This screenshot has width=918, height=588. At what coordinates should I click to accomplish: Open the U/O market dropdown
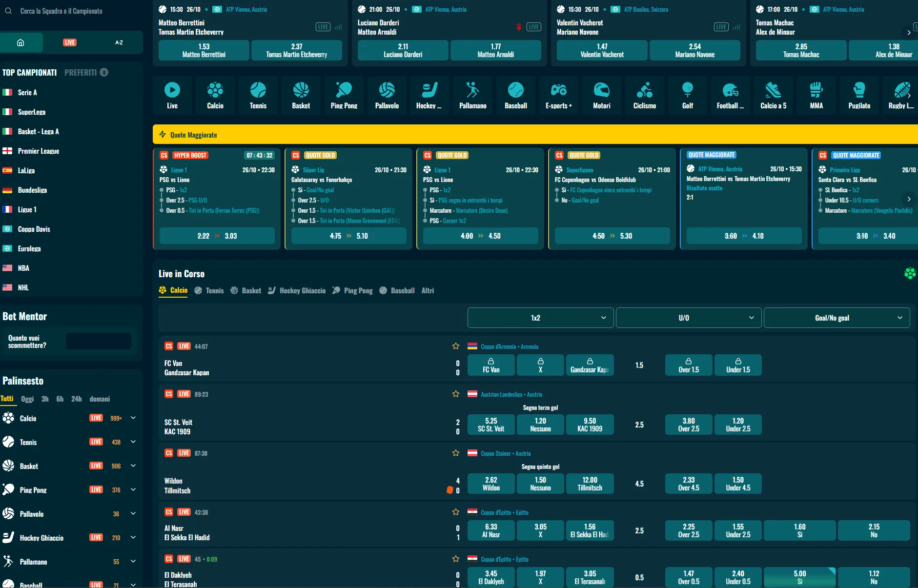tap(689, 318)
